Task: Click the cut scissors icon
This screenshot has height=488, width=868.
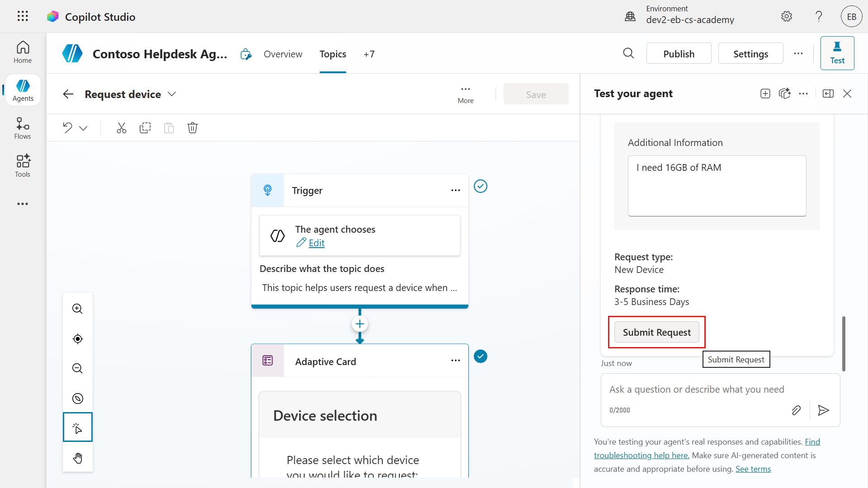Action: click(121, 128)
